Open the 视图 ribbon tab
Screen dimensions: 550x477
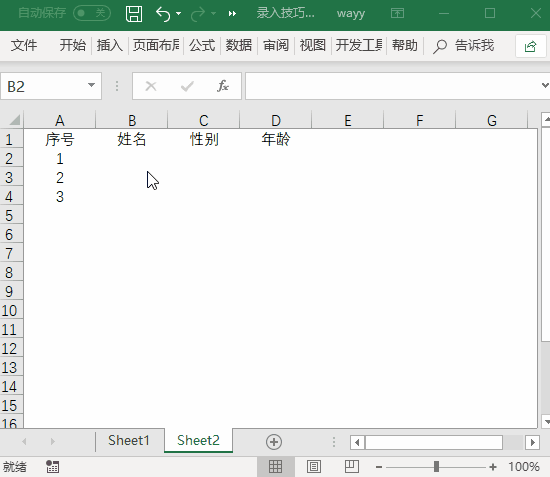[x=313, y=45]
